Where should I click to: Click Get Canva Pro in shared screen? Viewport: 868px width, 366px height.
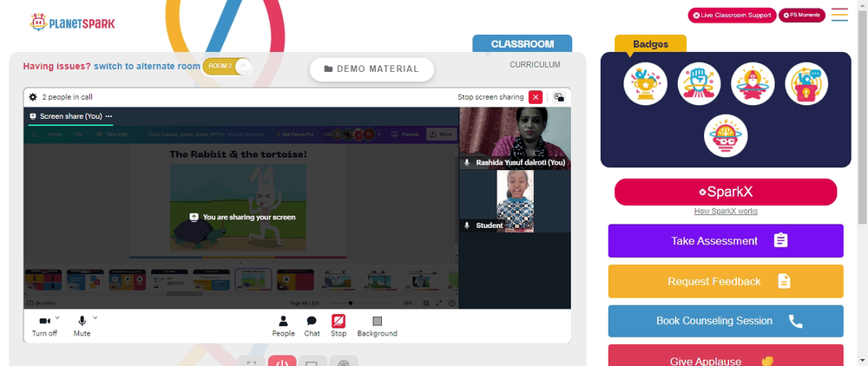tap(293, 134)
